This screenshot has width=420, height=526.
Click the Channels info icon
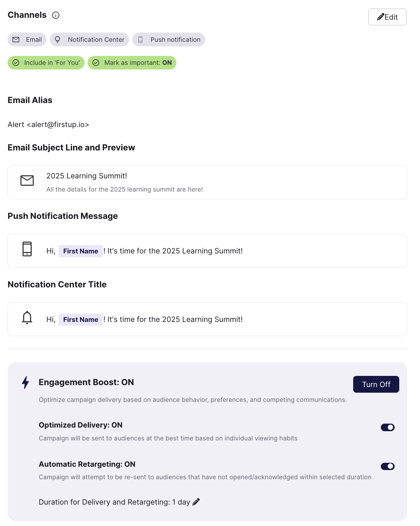56,15
